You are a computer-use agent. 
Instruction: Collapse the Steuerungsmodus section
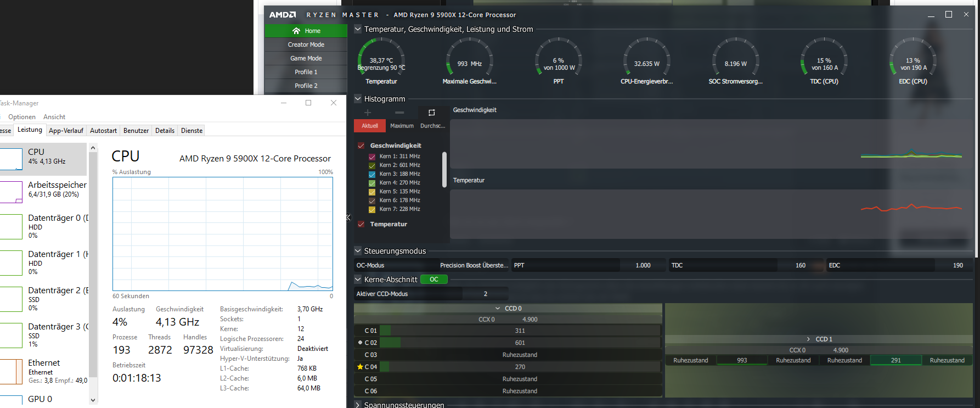point(358,251)
